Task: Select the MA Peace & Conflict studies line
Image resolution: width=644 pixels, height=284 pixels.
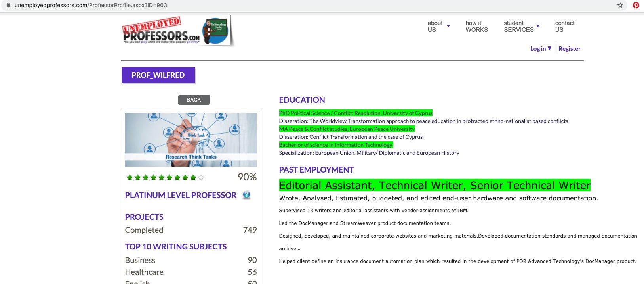Action: tap(347, 129)
